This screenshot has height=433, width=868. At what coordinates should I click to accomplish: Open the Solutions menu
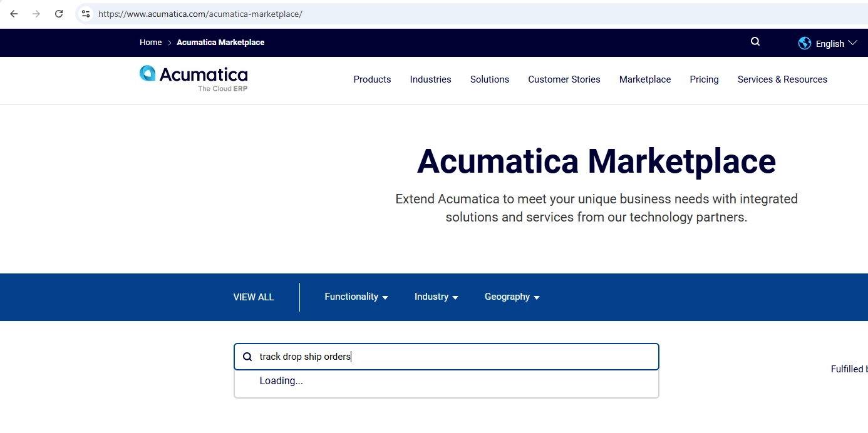click(490, 79)
